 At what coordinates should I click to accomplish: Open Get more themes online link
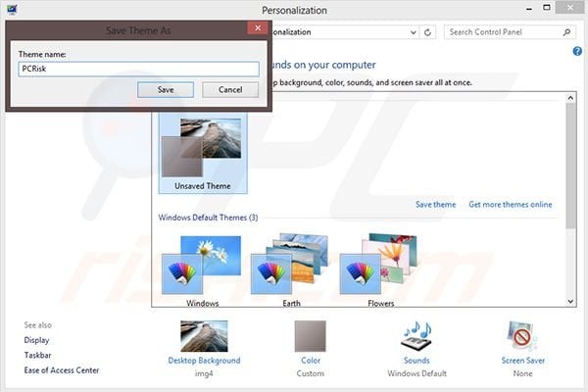(511, 205)
